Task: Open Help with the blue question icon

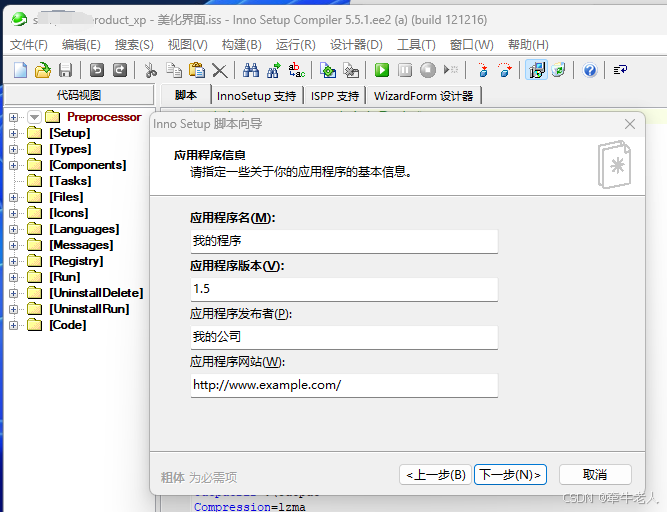Action: tap(590, 70)
